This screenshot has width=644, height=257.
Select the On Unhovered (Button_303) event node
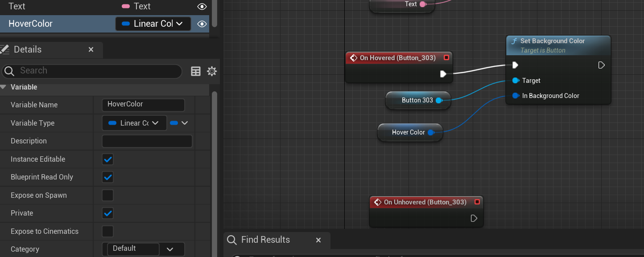[x=426, y=211]
